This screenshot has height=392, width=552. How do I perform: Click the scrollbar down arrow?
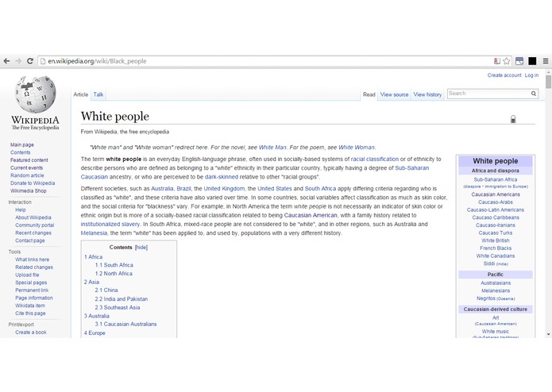tap(548, 334)
